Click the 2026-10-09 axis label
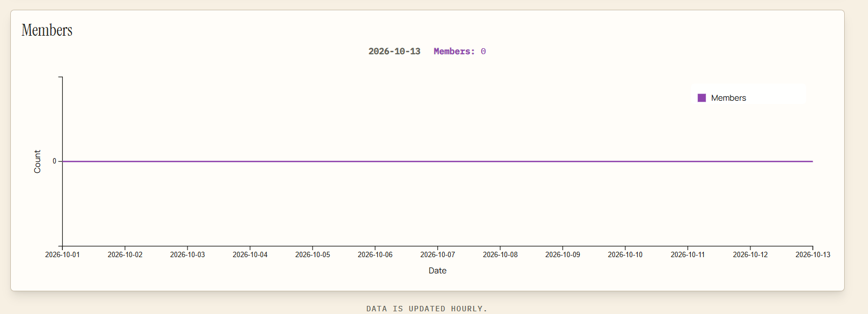Image resolution: width=868 pixels, height=314 pixels. [562, 254]
